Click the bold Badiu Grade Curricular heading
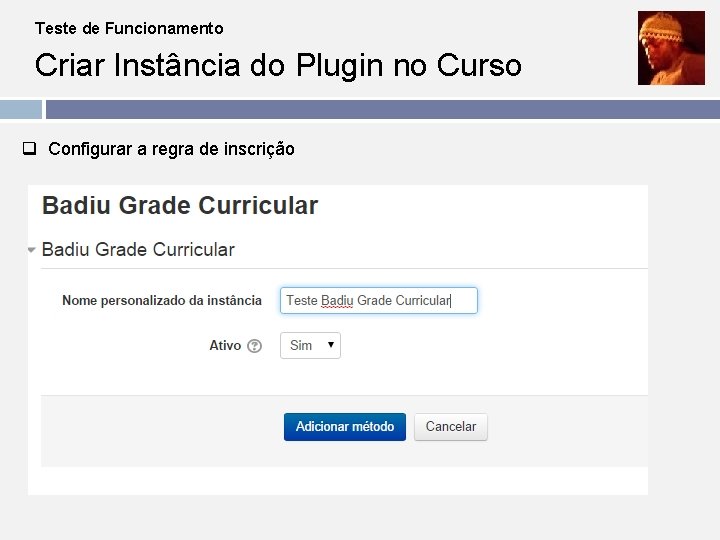This screenshot has height=540, width=720. click(180, 206)
